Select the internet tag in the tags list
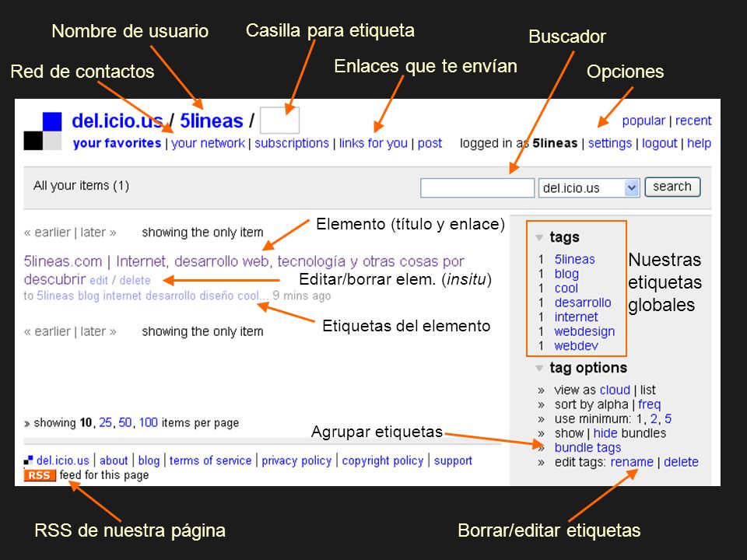The width and height of the screenshot is (747, 560). 576,317
